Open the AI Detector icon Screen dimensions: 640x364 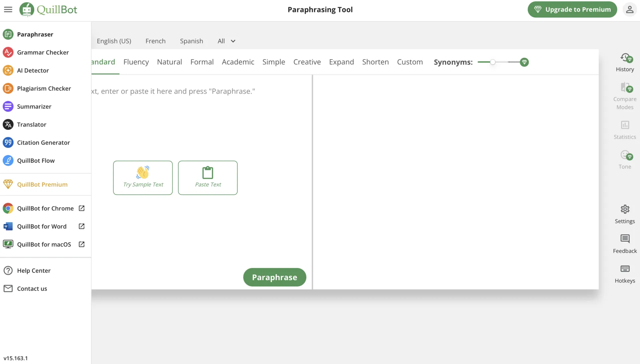tap(8, 70)
